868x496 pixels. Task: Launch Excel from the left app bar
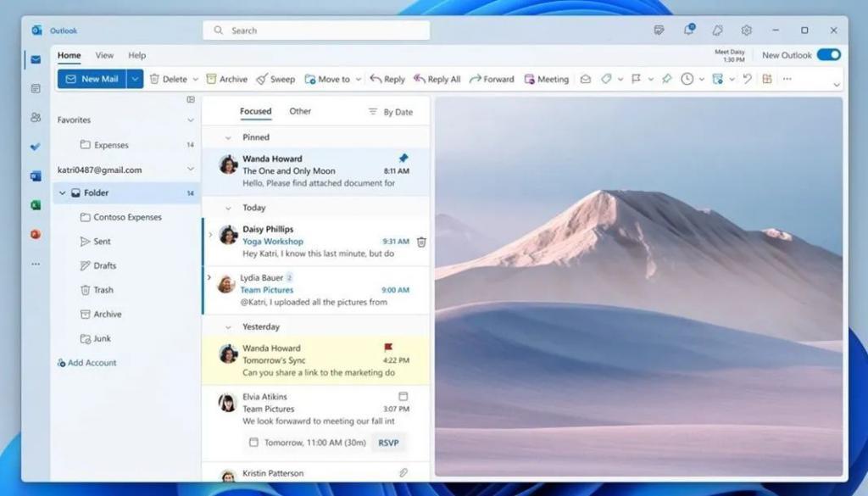[x=36, y=205]
